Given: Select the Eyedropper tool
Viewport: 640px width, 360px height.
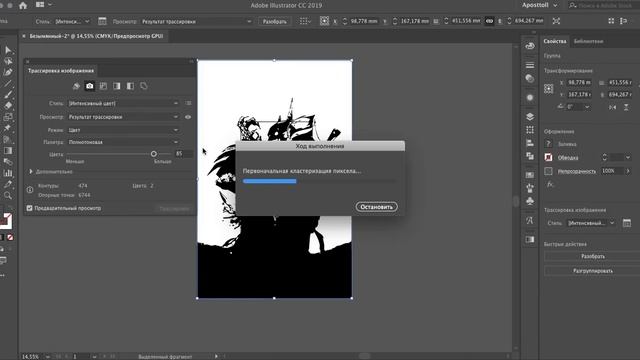Looking at the screenshot, I should tap(8, 184).
